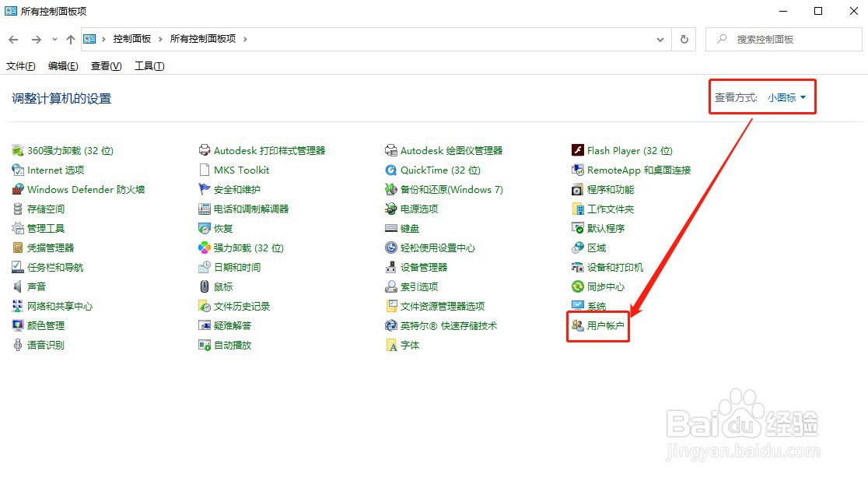Open the 工作文件夹 link
868x481 pixels.
pos(611,209)
